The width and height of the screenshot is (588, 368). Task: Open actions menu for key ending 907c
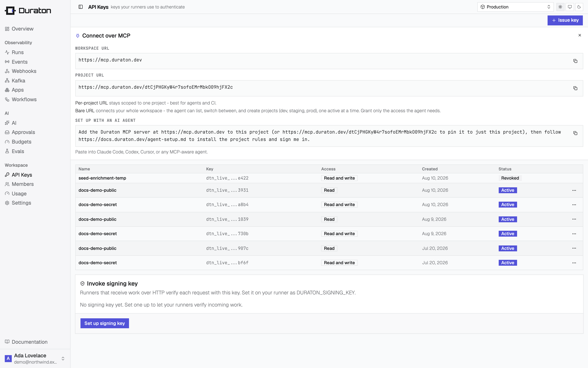pyautogui.click(x=574, y=248)
